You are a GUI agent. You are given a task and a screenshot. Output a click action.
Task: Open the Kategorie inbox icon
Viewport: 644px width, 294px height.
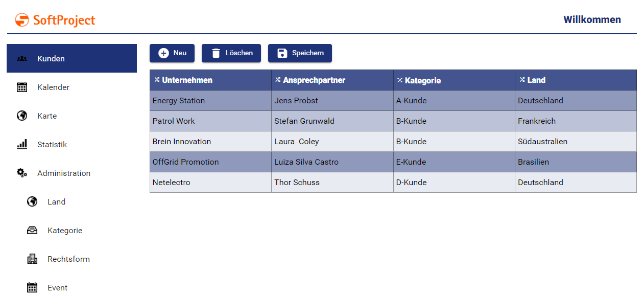32,231
